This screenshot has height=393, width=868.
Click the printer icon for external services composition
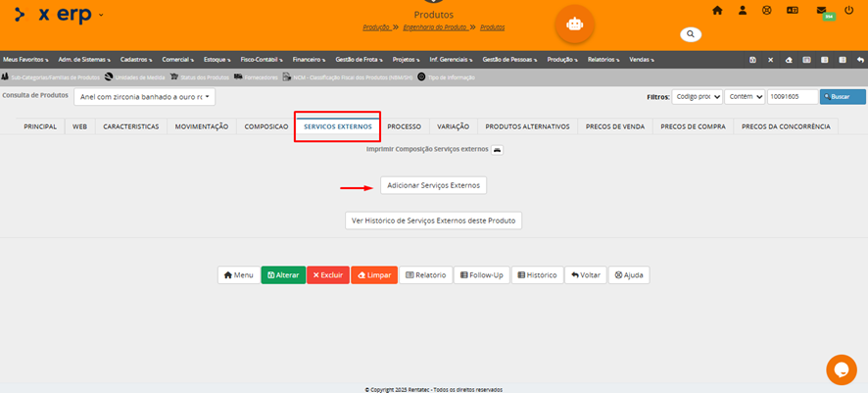click(x=497, y=149)
